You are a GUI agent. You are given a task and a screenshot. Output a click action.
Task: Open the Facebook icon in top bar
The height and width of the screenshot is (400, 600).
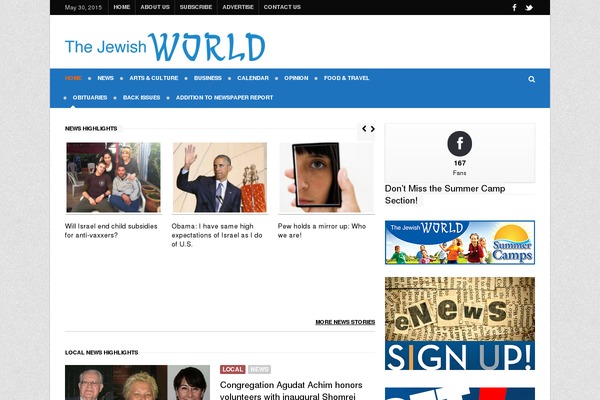coord(514,7)
